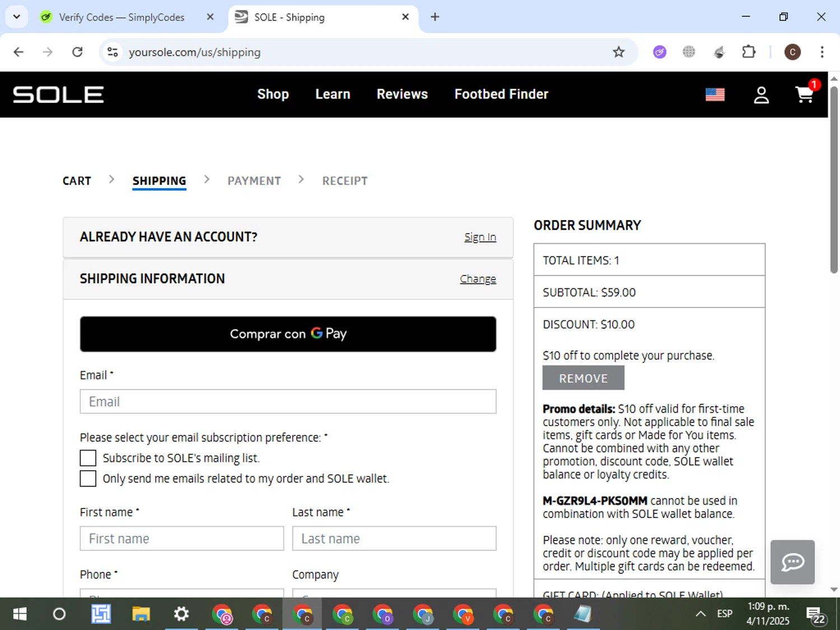
Task: Close the Verify Codes SimplyCodes tab
Action: coord(210,17)
